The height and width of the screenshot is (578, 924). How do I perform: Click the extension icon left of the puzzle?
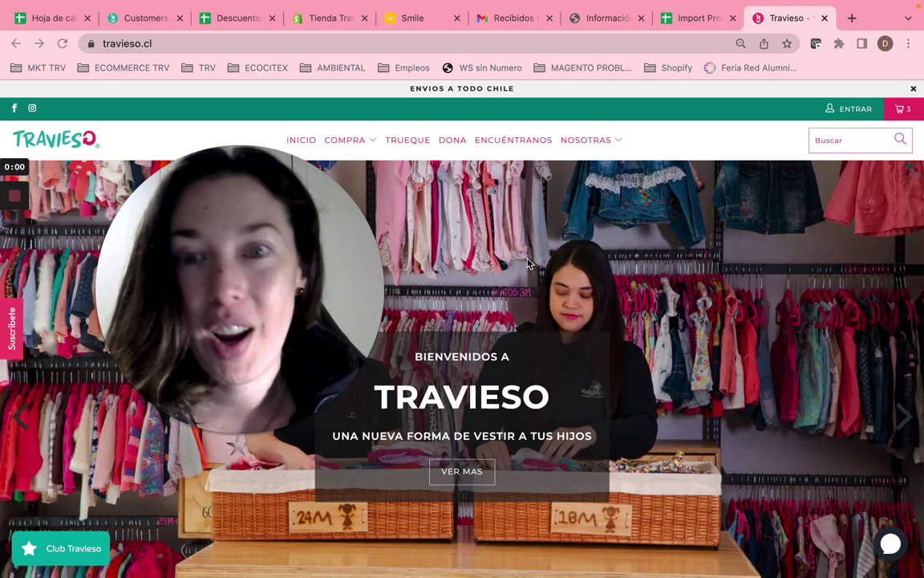[817, 43]
